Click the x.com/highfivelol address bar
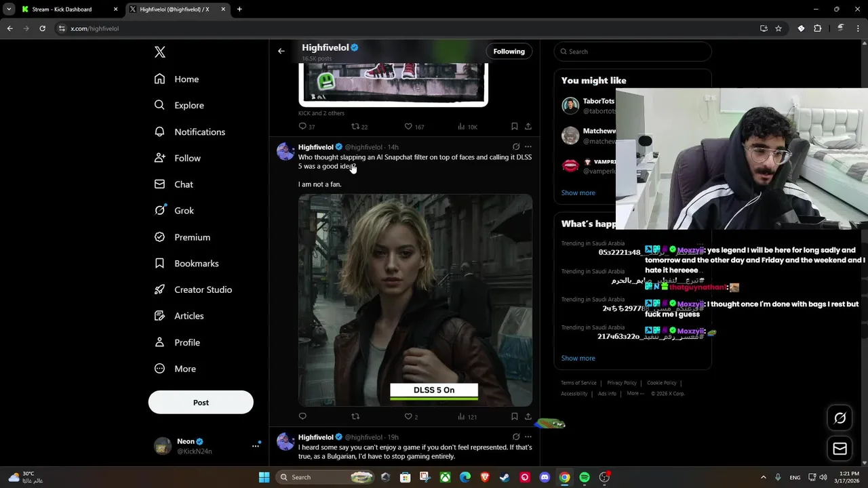The image size is (868, 488). tap(407, 28)
